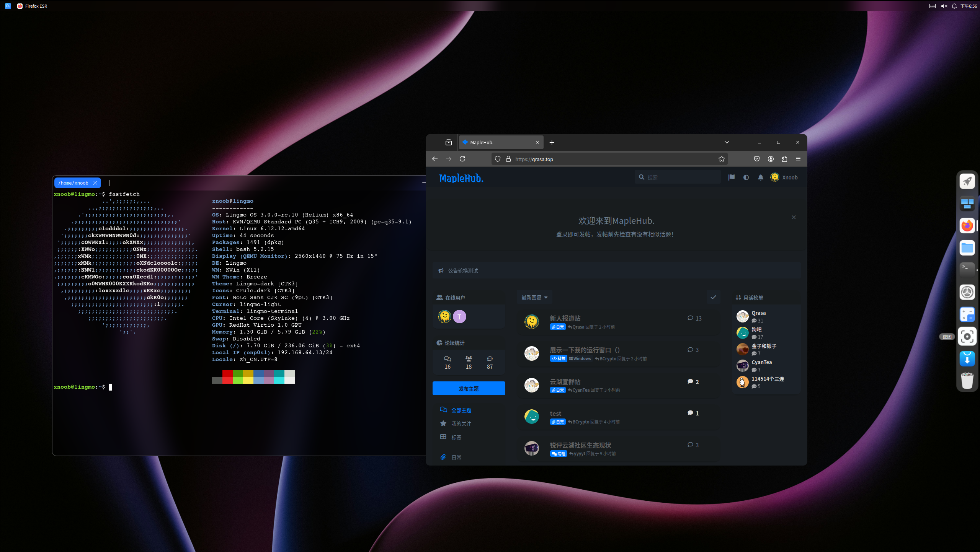Open forum notifications bell

[x=761, y=177]
